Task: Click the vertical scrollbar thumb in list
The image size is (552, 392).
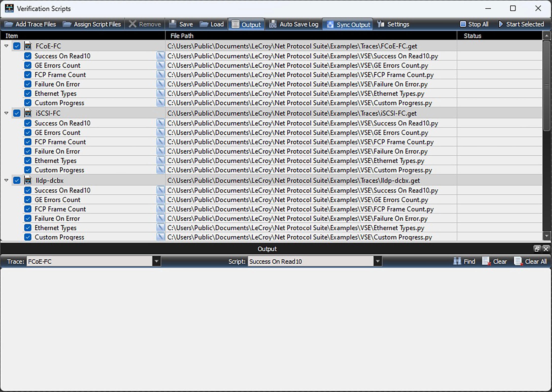Action: click(x=546, y=86)
